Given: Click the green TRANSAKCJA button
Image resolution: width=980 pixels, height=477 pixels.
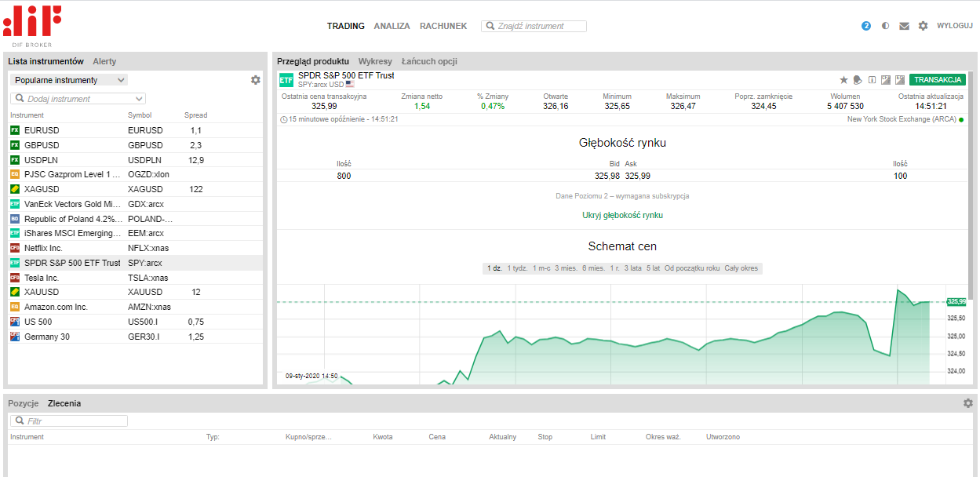Looking at the screenshot, I should tap(938, 80).
